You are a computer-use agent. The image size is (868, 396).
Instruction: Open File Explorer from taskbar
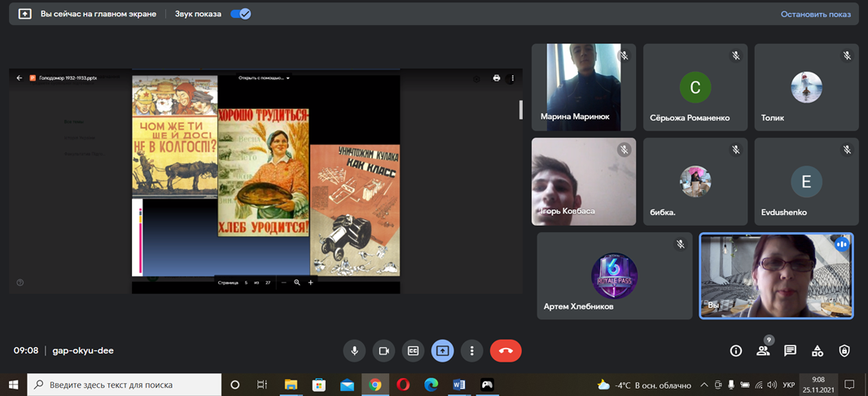(x=291, y=385)
